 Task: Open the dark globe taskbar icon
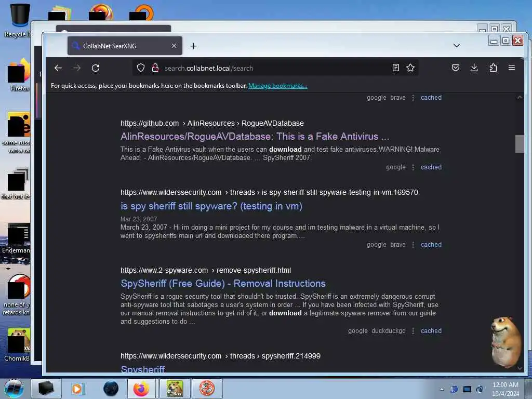coord(111,389)
